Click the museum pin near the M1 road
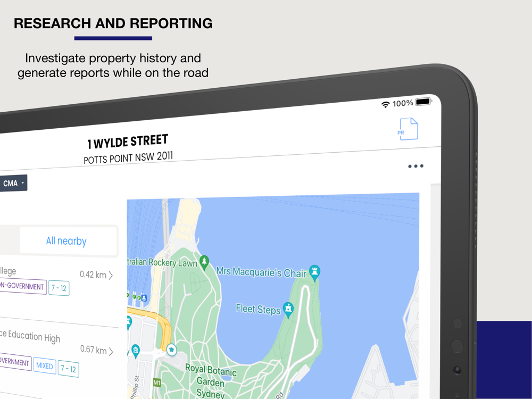This screenshot has width=532, height=399. click(x=136, y=351)
